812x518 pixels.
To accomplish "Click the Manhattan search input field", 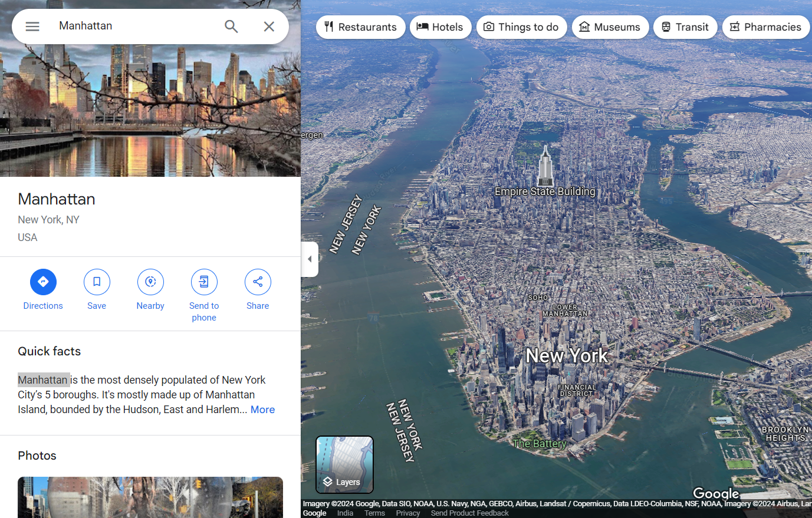I will click(x=136, y=26).
